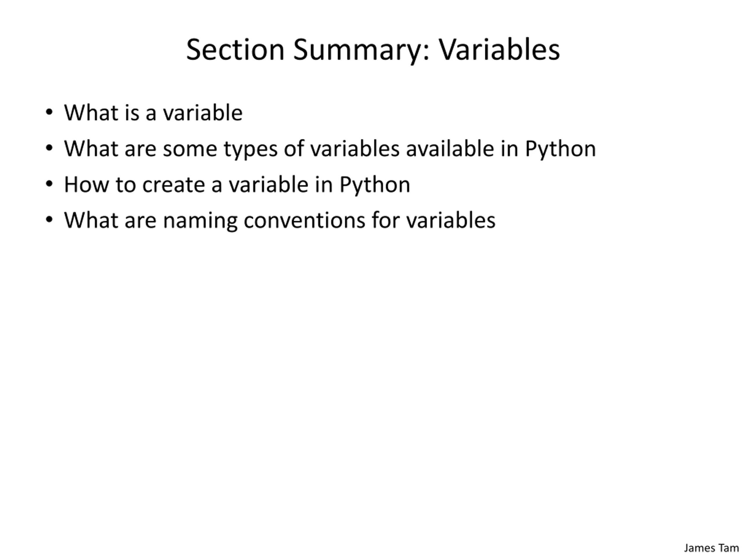Viewport: 747px width, 560px height.
Task: Click the bullet about types of variables available
Action: click(x=330, y=149)
